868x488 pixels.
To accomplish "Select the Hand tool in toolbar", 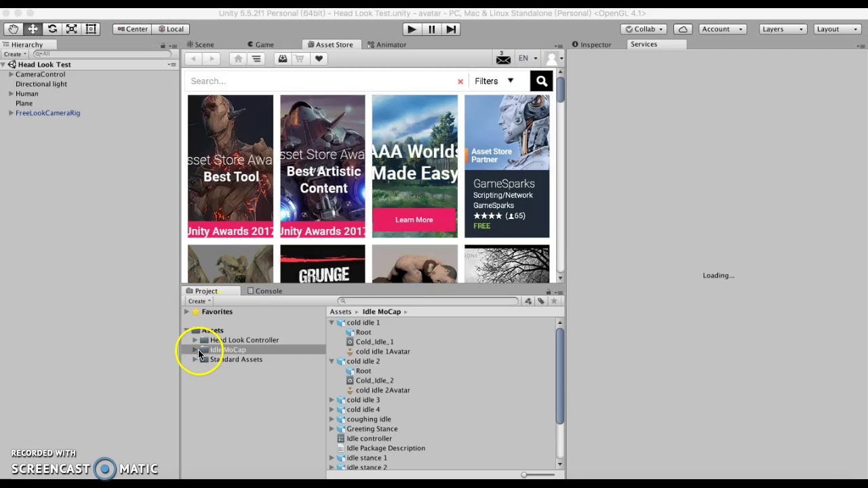I will coord(14,29).
